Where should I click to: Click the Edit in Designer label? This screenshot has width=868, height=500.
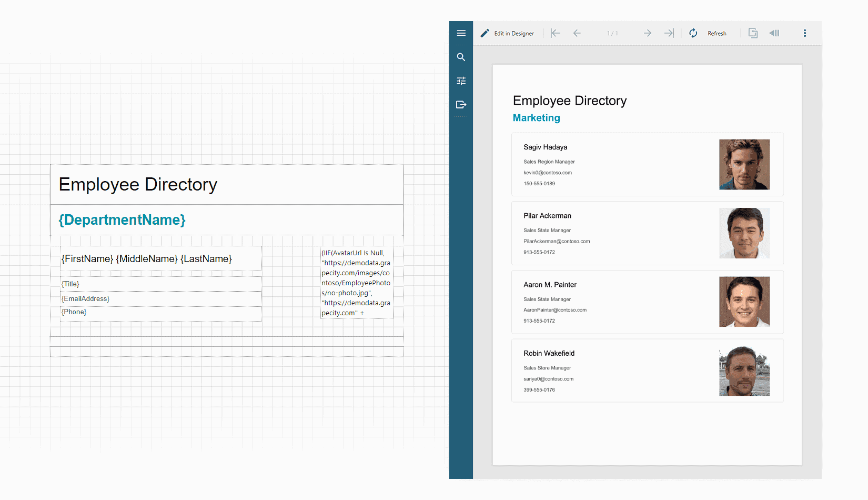(x=514, y=34)
